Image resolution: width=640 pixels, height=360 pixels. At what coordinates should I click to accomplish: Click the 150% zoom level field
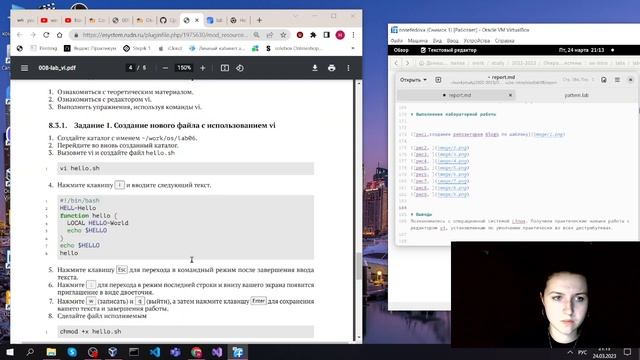pyautogui.click(x=184, y=68)
